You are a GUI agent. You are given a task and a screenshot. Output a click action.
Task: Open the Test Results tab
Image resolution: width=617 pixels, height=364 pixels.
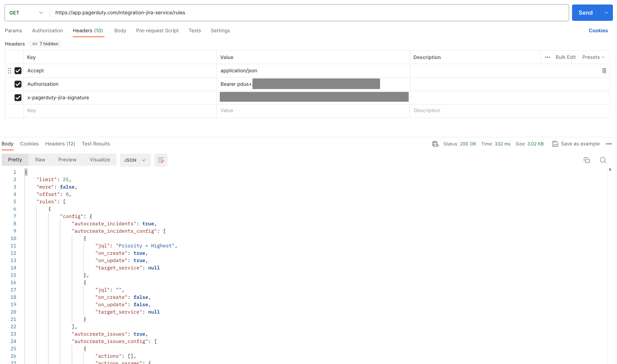point(96,144)
